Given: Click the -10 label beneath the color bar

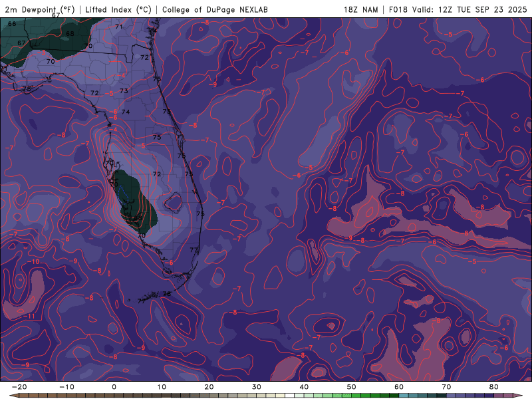Looking at the screenshot, I should click(66, 387).
